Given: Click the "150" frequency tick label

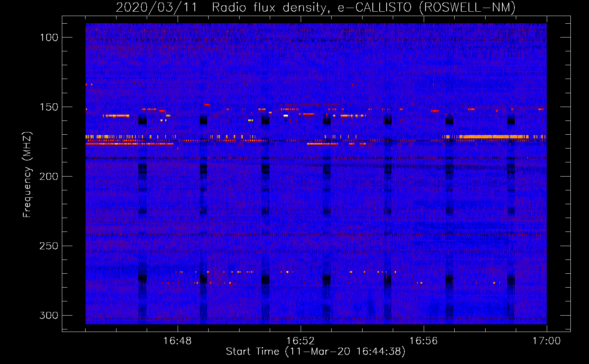Looking at the screenshot, I should coord(49,107).
